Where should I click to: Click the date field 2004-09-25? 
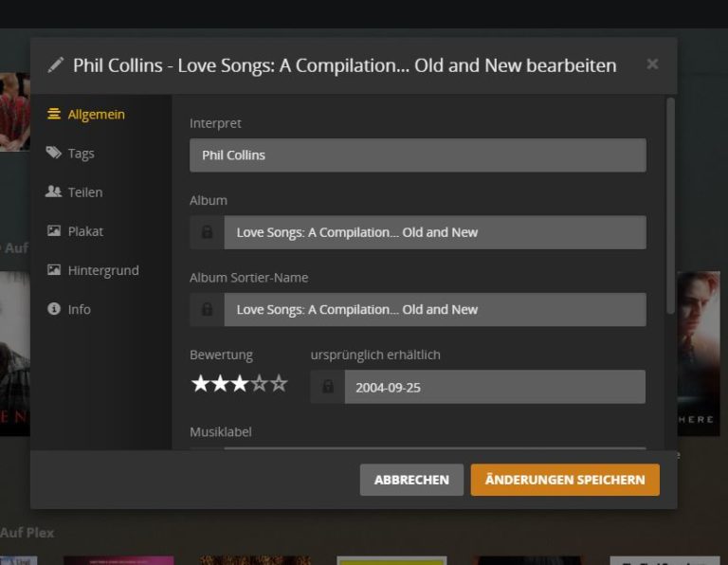(x=495, y=386)
